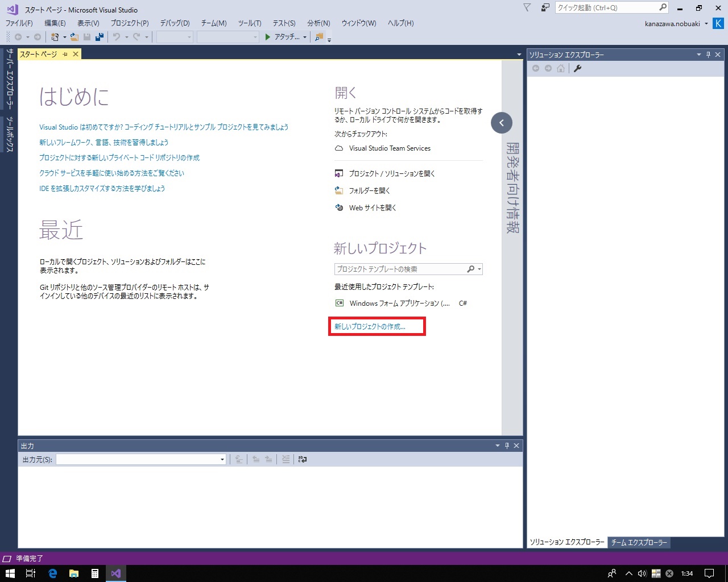This screenshot has width=728, height=582.
Task: Close the スタート ページ tab
Action: tap(76, 54)
